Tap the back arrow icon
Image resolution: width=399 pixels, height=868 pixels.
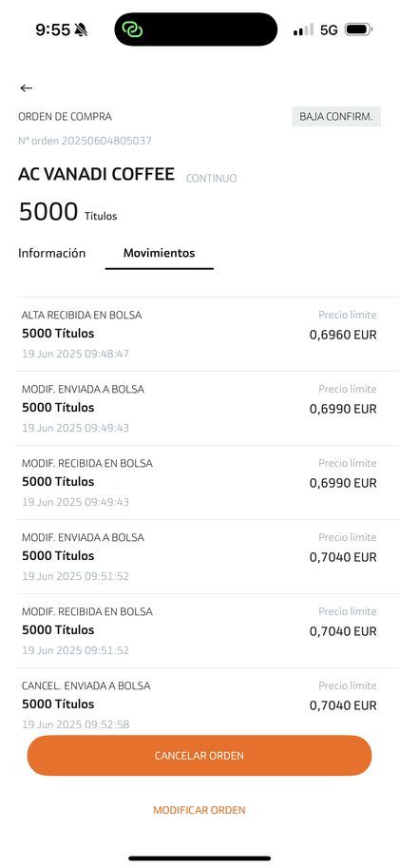(26, 88)
